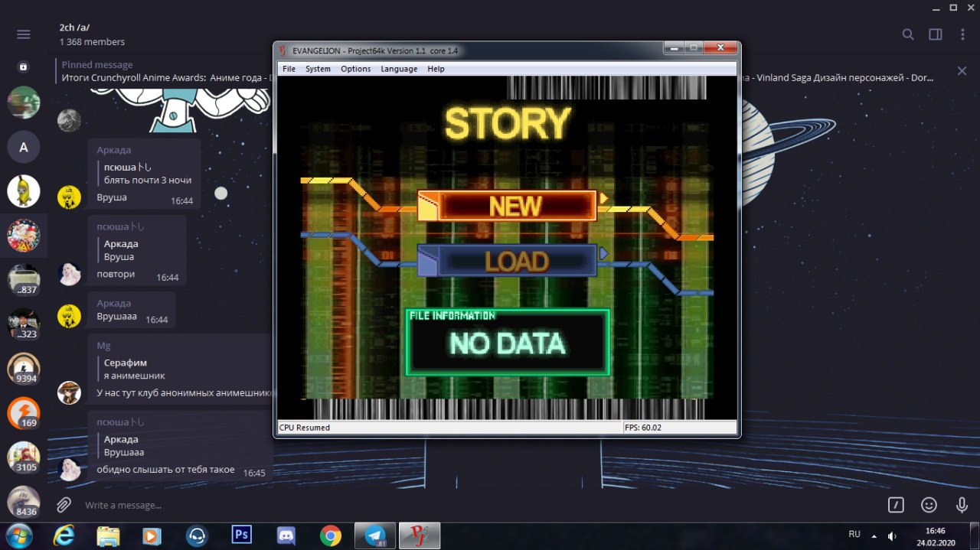This screenshot has height=550, width=980.
Task: Click Mg sender name in chat
Action: click(103, 346)
